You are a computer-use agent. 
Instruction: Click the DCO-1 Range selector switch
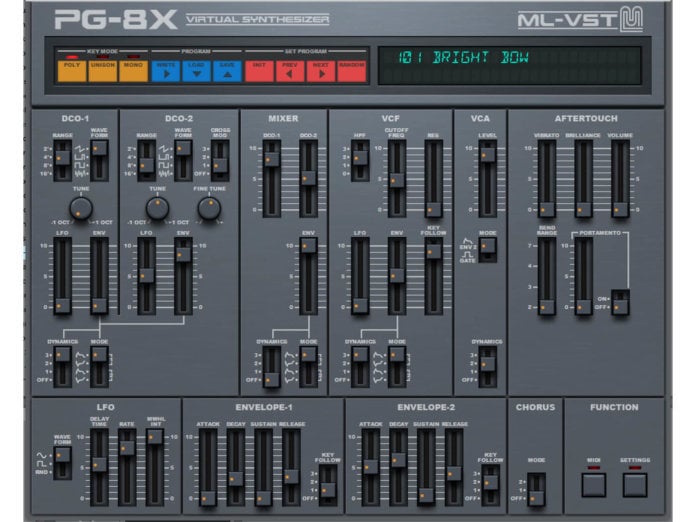pyautogui.click(x=63, y=158)
